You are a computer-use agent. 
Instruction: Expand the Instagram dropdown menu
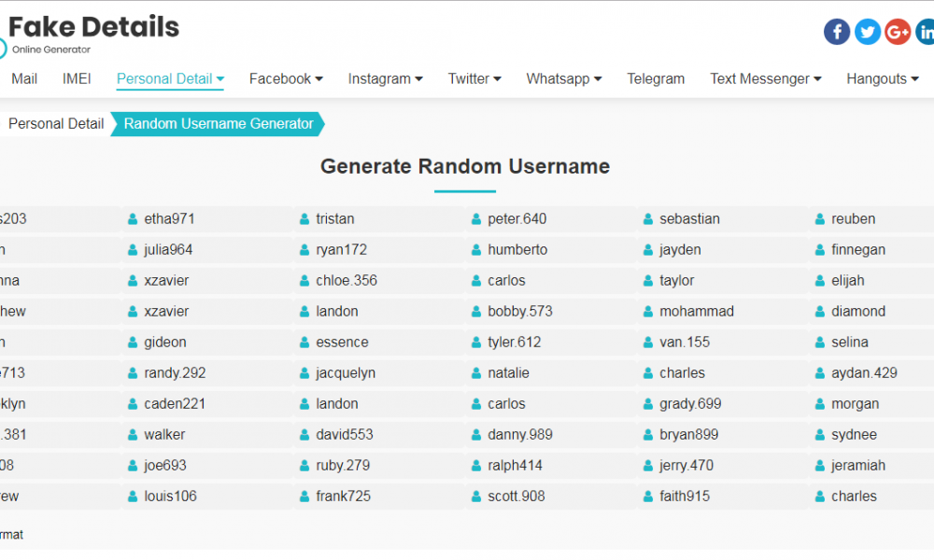385,79
